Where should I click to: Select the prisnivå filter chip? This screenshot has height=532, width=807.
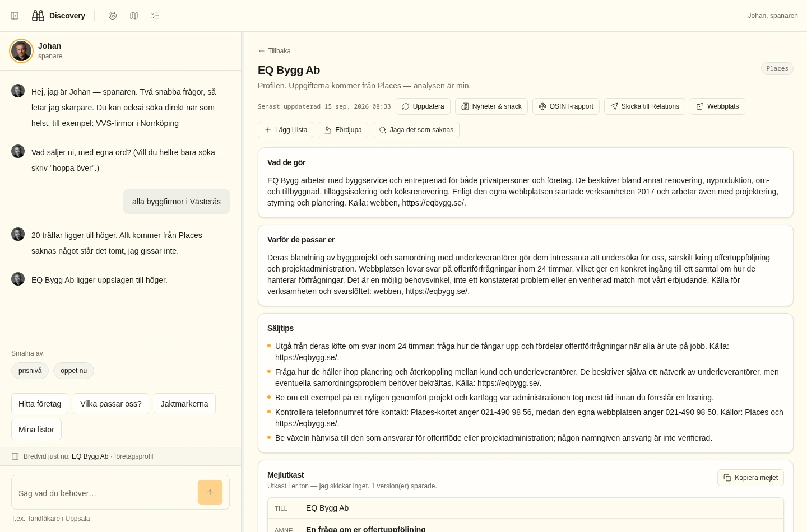(30, 371)
